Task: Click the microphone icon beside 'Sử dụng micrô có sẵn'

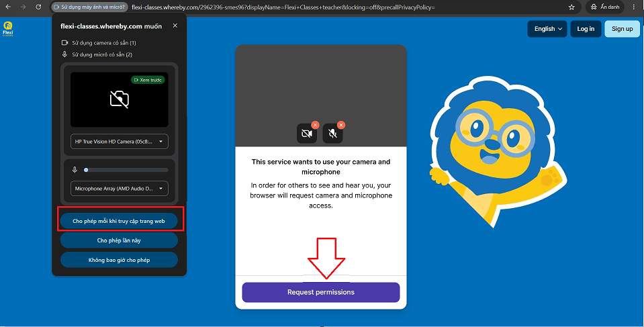Action: 64,54
